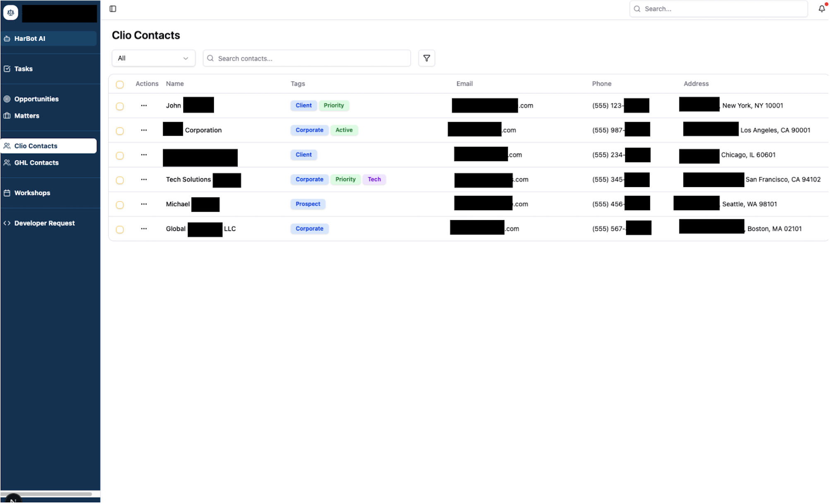Screen dimensions: 830x504
Task: Toggle the sidebar collapse panel icon
Action: click(x=113, y=8)
